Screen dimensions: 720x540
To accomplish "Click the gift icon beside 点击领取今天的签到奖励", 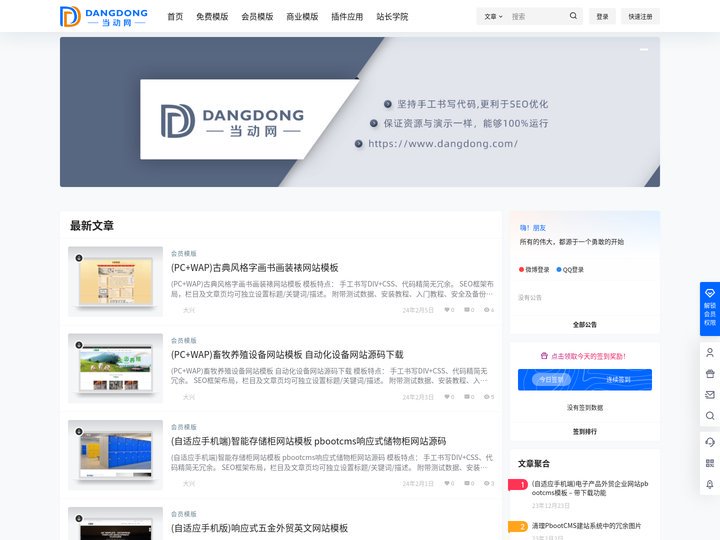I will click(544, 356).
